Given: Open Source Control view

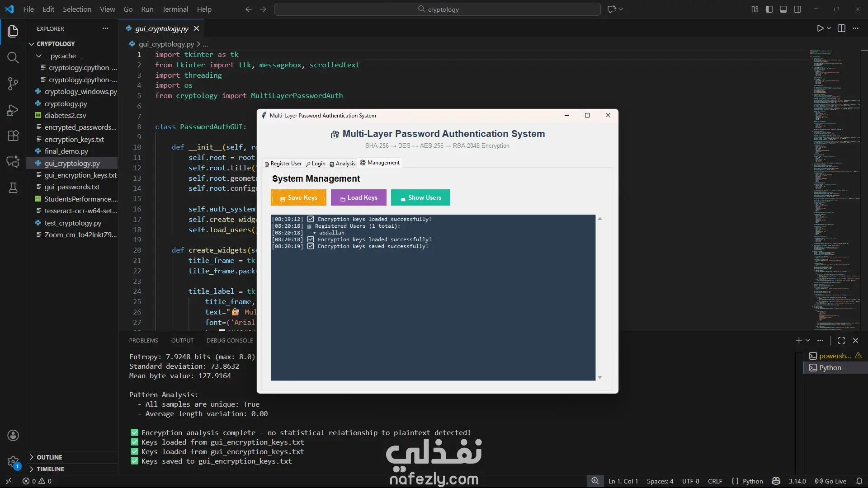Looking at the screenshot, I should pos(13,84).
